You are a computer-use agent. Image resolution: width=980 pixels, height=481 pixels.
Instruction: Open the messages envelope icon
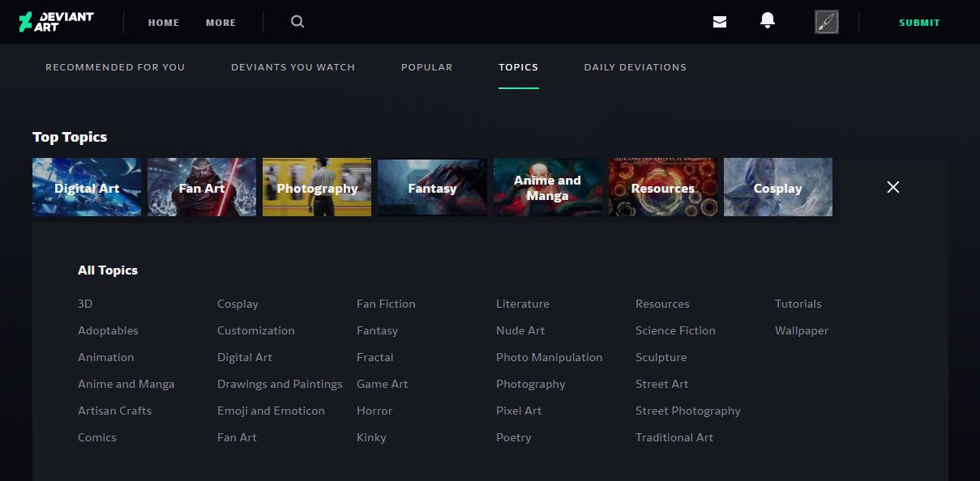click(x=720, y=22)
